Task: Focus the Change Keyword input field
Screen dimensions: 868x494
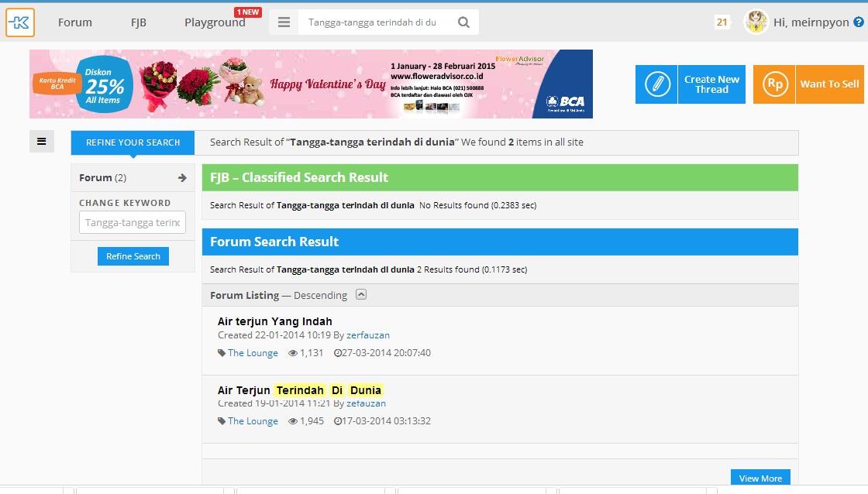Action: pos(133,222)
